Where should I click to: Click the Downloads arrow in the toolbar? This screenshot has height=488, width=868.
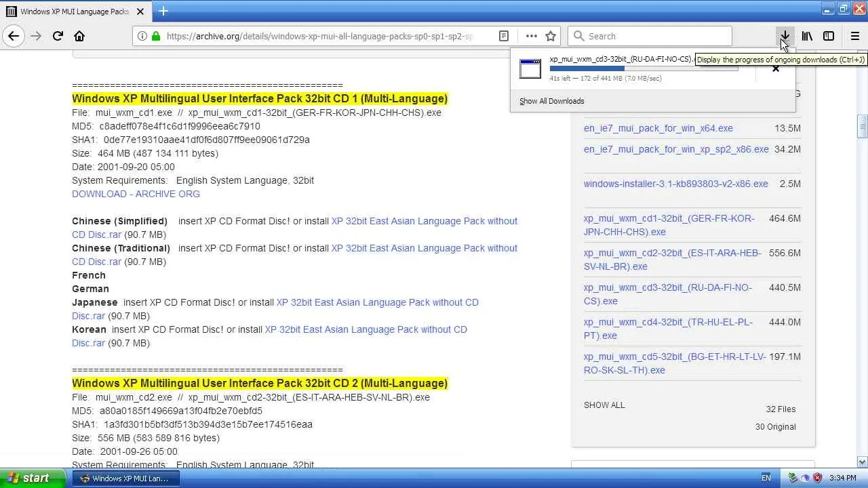pyautogui.click(x=785, y=36)
